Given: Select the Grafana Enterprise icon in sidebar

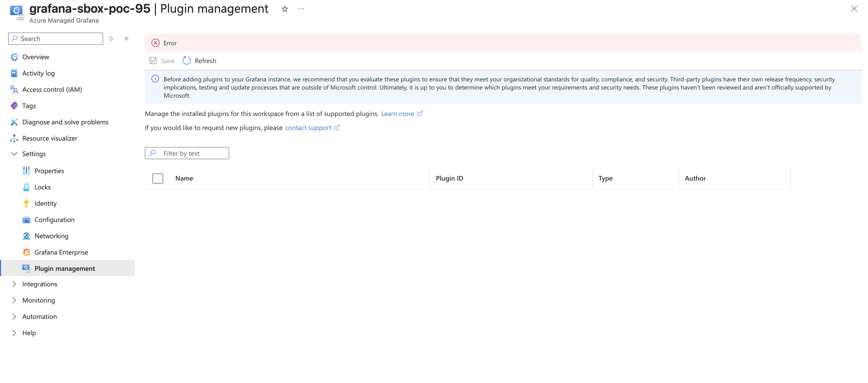Looking at the screenshot, I should [26, 252].
